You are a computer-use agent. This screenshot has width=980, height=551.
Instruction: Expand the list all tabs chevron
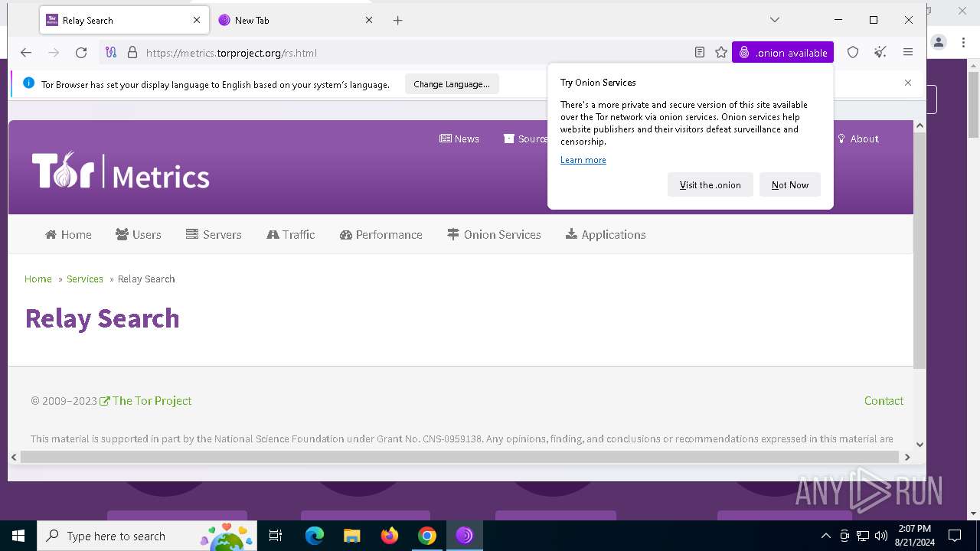pos(775,20)
